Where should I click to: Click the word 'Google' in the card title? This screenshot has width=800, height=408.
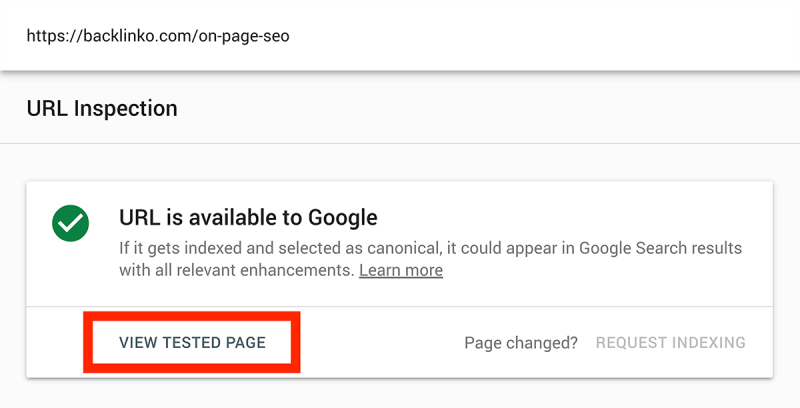pos(343,218)
